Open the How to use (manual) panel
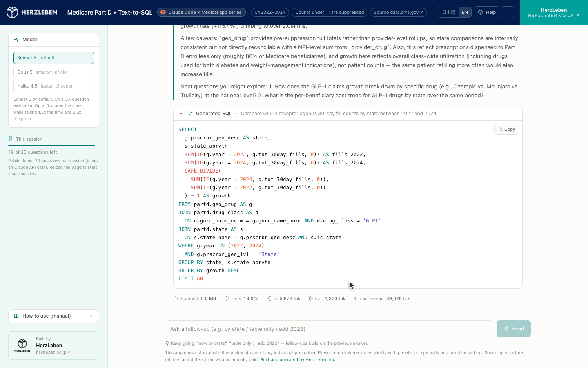Viewport: 588px width, 368px height. (53, 316)
